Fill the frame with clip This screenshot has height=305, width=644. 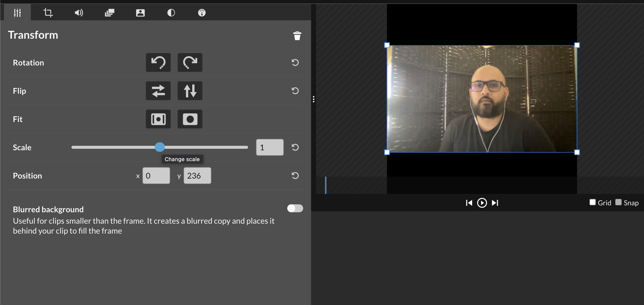pos(190,119)
